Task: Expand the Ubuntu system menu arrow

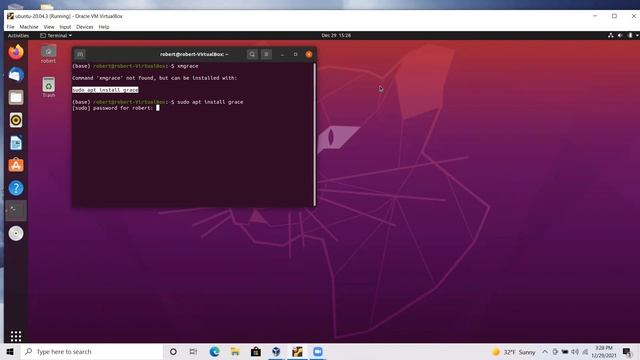Action: 637,36
